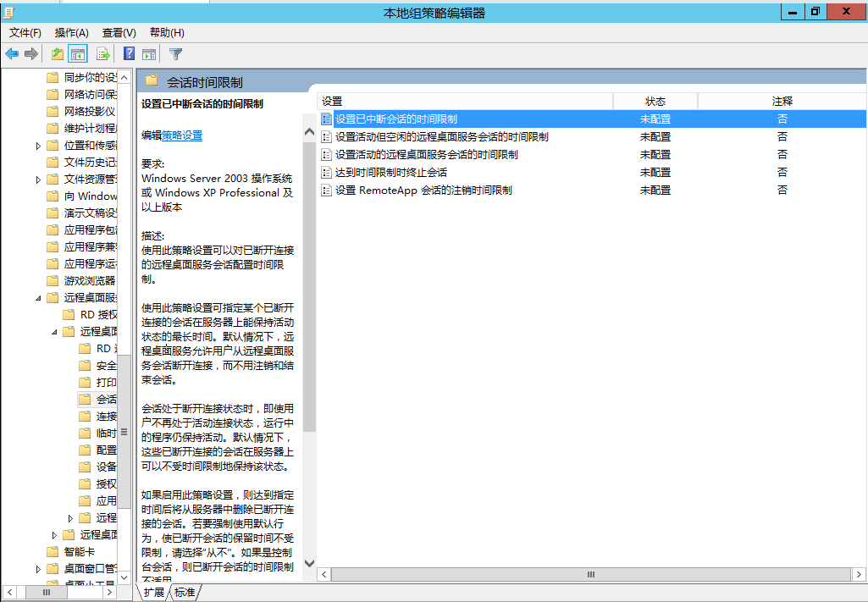Open the 操作(A) menu
The height and width of the screenshot is (602, 868).
(x=72, y=32)
